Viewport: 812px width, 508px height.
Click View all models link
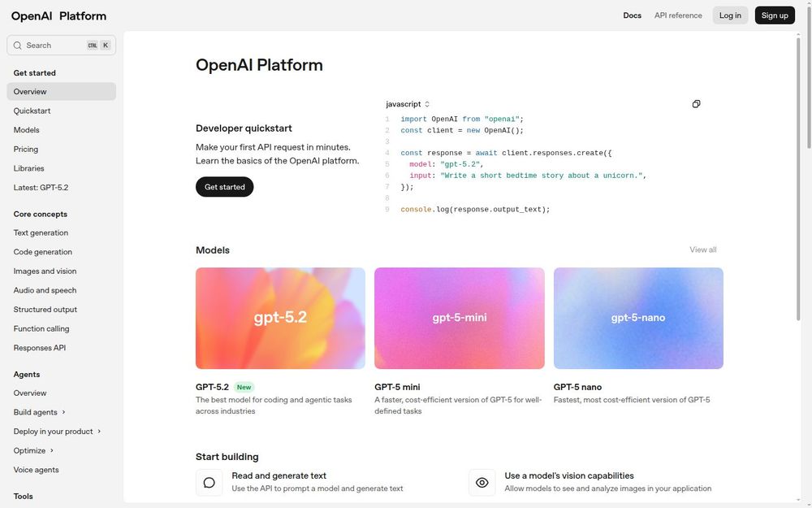pyautogui.click(x=702, y=250)
